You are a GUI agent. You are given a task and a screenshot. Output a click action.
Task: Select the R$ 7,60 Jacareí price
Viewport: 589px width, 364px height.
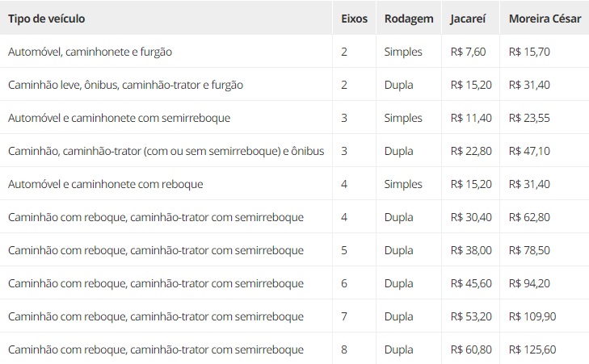468,52
